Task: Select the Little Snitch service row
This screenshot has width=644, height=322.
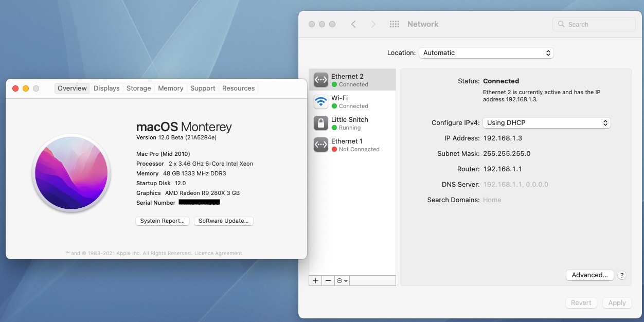Action: pyautogui.click(x=352, y=123)
